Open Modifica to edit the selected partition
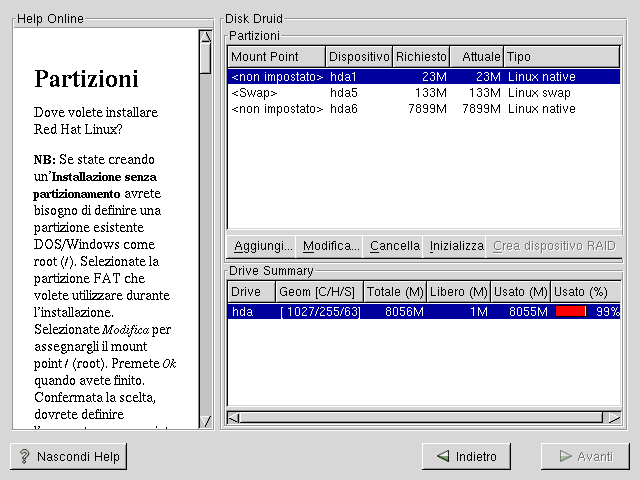This screenshot has height=480, width=640. (330, 246)
